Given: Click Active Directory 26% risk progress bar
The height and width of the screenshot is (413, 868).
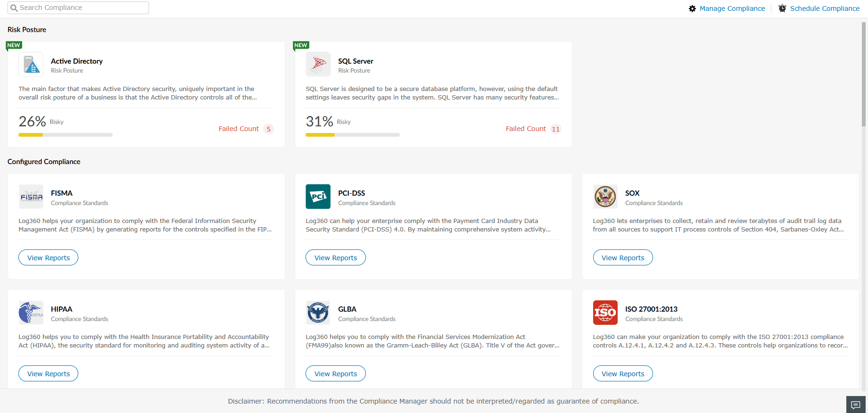Looking at the screenshot, I should click(66, 135).
